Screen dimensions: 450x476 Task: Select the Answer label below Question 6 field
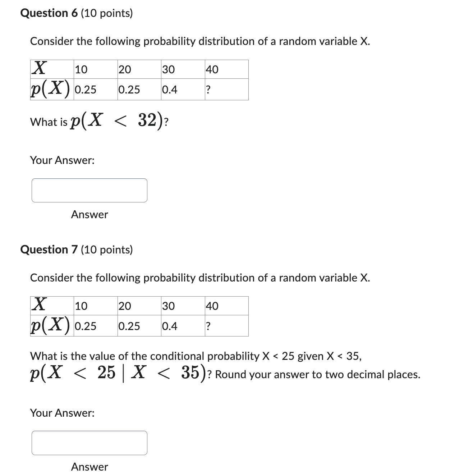point(89,215)
